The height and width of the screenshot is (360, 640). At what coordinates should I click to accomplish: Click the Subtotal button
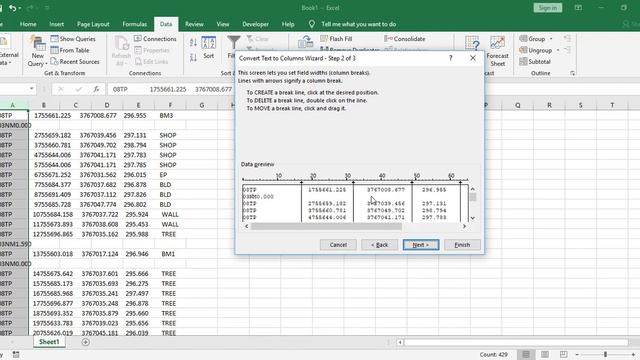click(535, 62)
